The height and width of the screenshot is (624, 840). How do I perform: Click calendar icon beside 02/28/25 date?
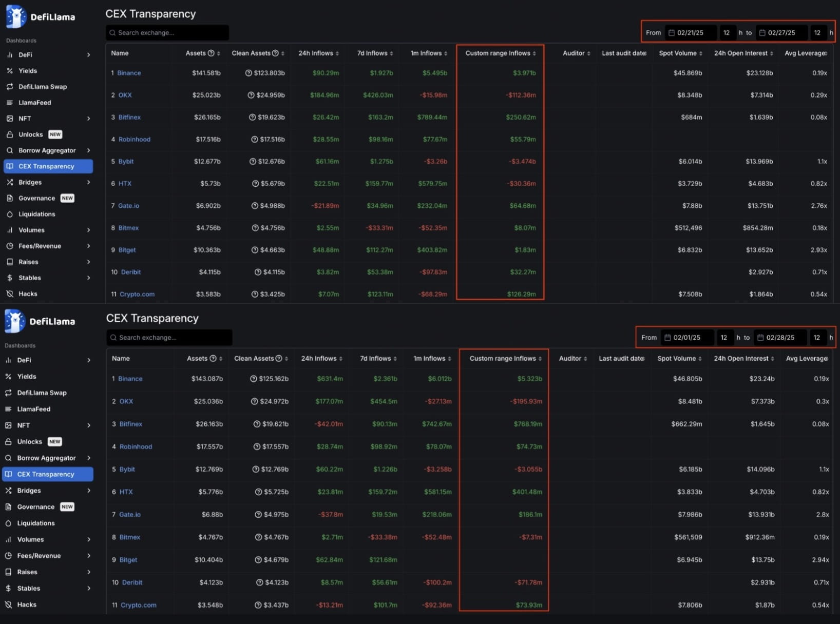coord(760,338)
